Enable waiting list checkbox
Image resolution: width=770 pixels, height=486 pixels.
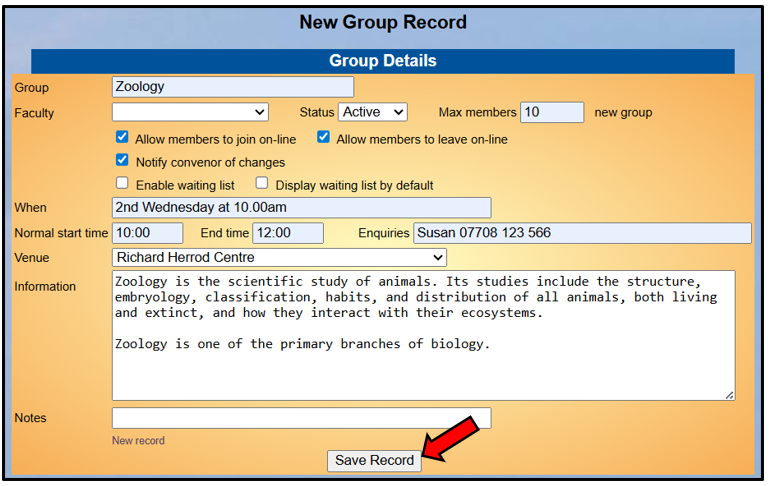(122, 184)
